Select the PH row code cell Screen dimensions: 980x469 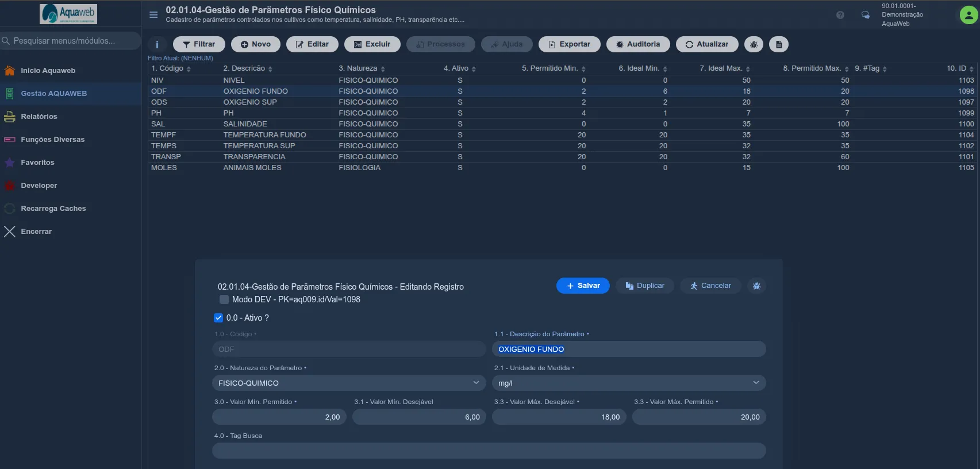click(156, 113)
